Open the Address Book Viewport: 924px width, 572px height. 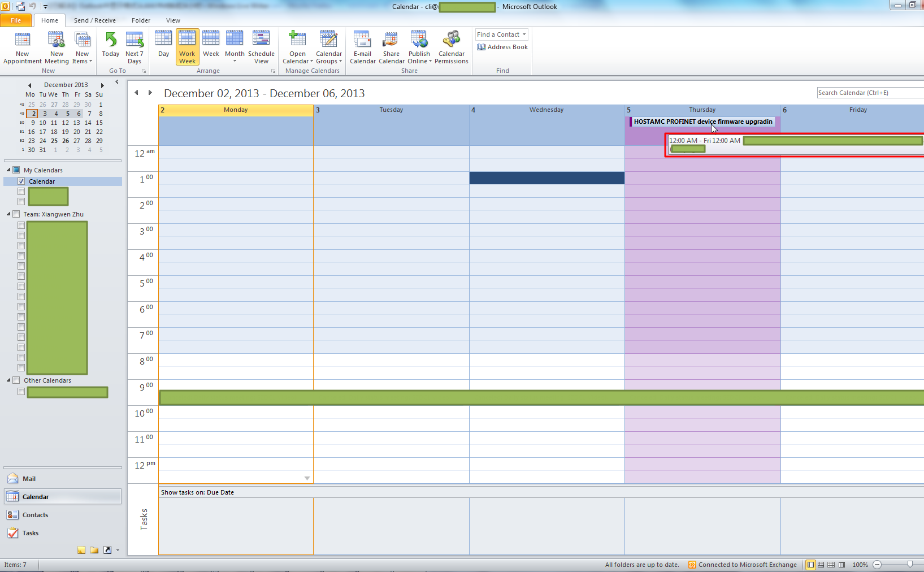502,47
